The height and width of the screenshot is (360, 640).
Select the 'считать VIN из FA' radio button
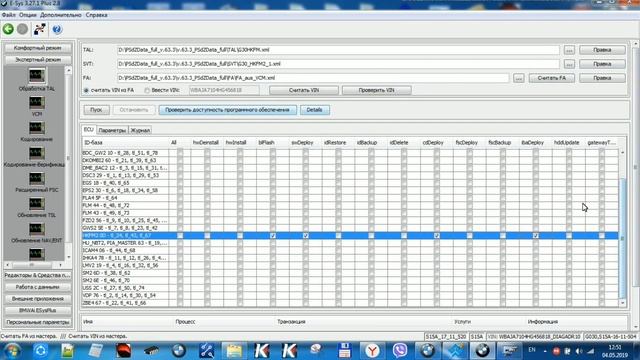tap(86, 90)
